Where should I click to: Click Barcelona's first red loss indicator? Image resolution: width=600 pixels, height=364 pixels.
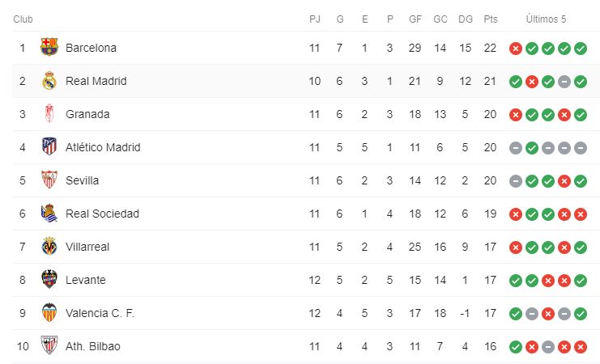coord(515,49)
